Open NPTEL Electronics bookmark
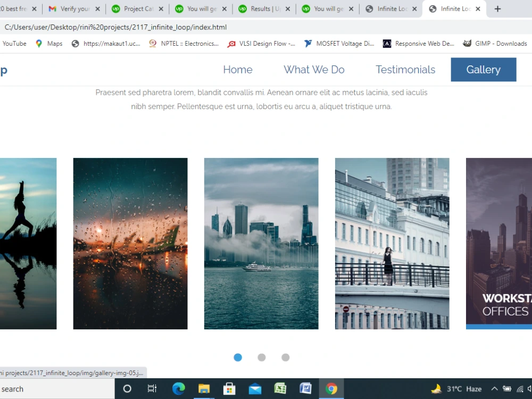 (184, 44)
